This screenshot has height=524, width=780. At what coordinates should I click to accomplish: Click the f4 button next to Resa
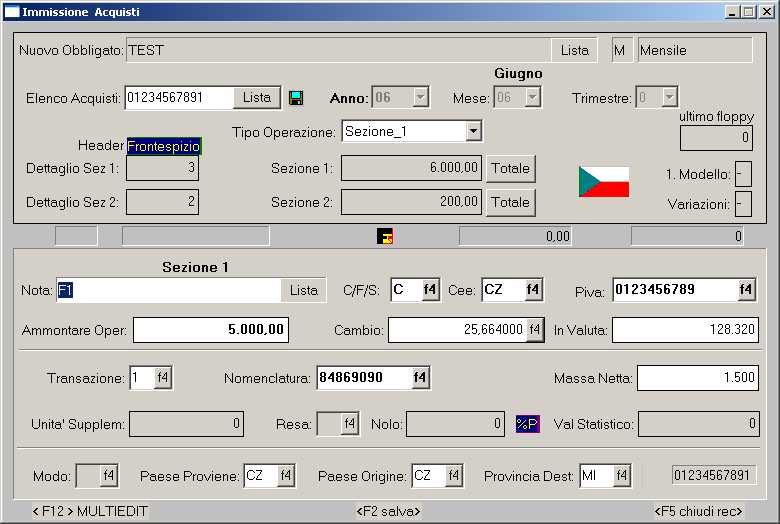(350, 424)
